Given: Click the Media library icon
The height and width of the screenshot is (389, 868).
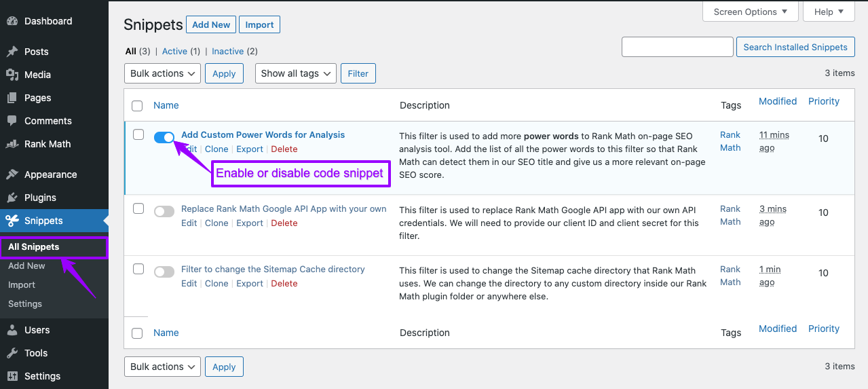Looking at the screenshot, I should [x=12, y=75].
